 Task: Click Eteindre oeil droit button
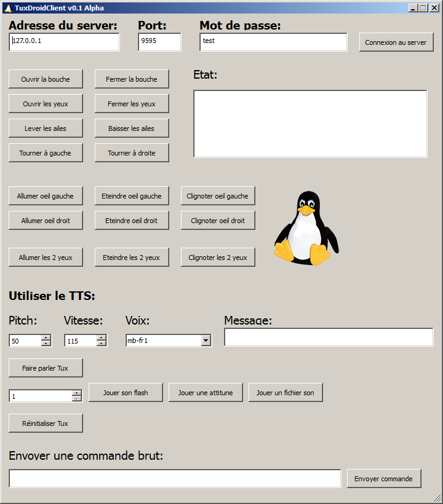(132, 221)
